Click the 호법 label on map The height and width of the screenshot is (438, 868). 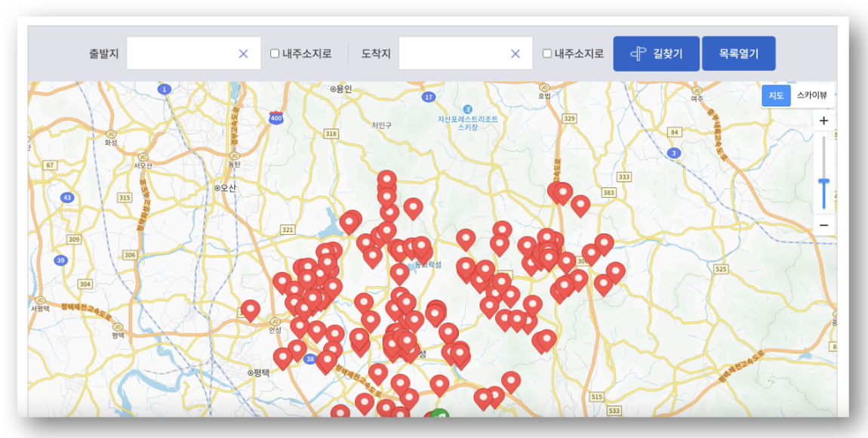click(545, 95)
